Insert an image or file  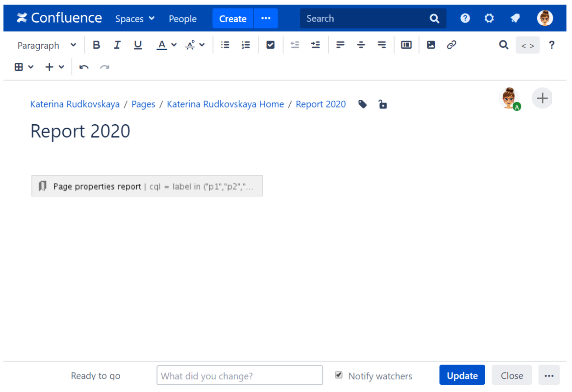click(431, 45)
